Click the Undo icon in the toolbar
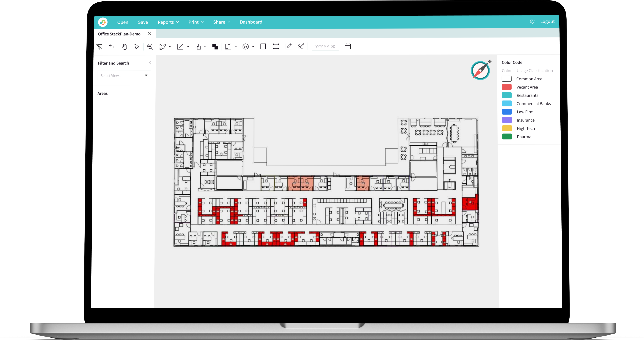The height and width of the screenshot is (345, 644). click(x=112, y=47)
